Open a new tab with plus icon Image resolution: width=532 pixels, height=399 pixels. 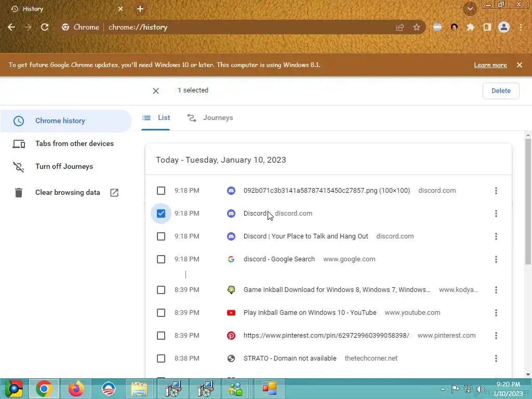140,9
